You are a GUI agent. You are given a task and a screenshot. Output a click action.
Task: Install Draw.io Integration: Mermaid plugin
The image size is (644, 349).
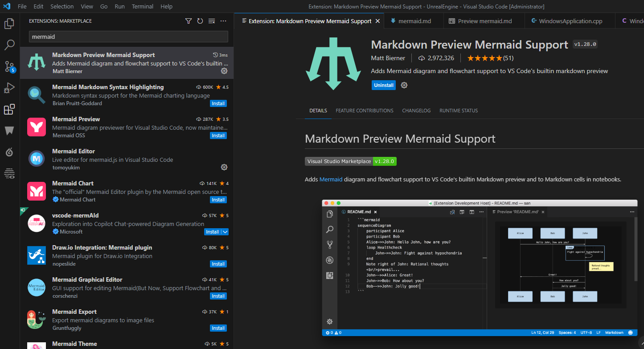(x=218, y=264)
